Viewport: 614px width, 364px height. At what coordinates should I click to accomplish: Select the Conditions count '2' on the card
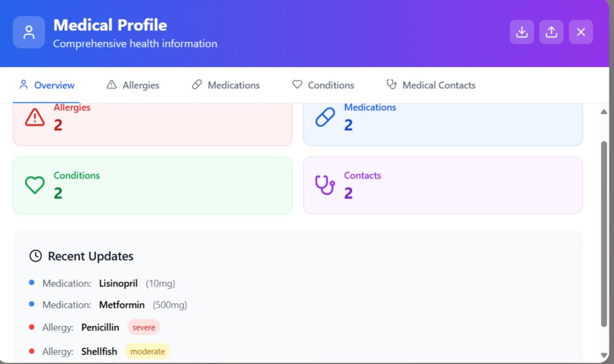[58, 193]
